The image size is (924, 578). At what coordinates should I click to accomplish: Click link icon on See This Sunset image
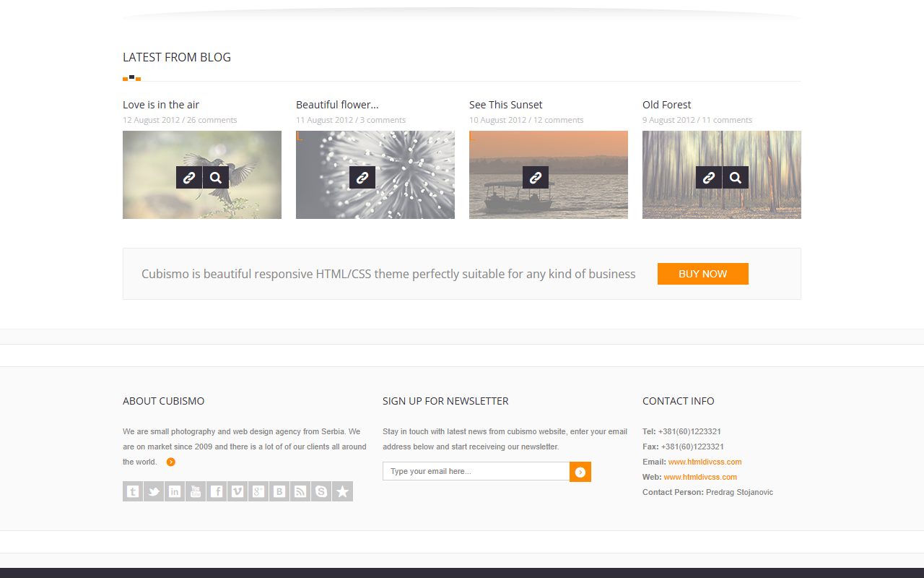point(536,178)
